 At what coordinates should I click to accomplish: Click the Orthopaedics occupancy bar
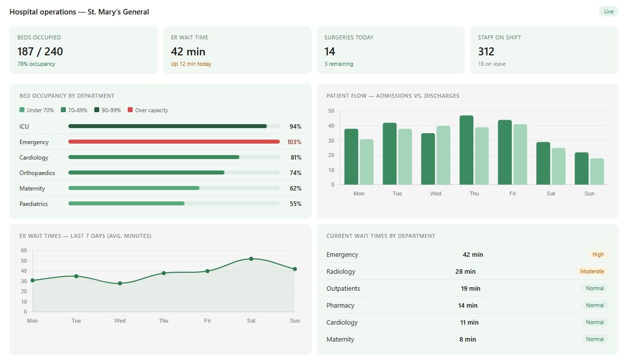pos(174,173)
